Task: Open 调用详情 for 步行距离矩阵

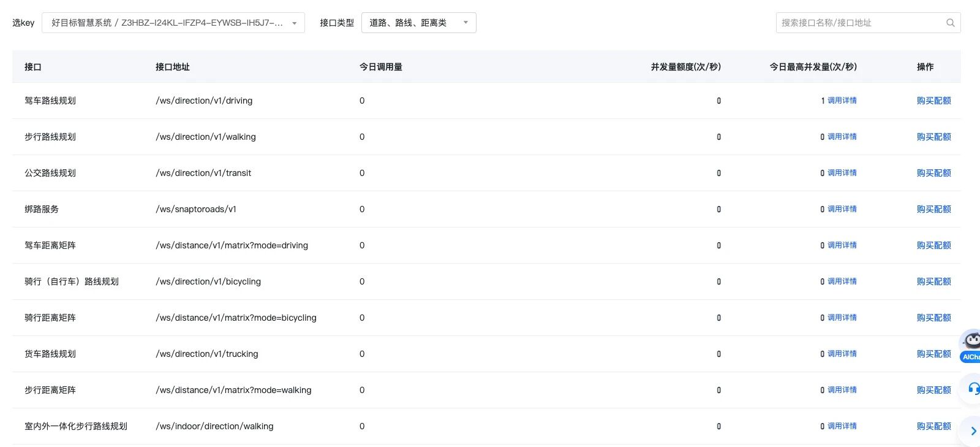Action: 842,390
